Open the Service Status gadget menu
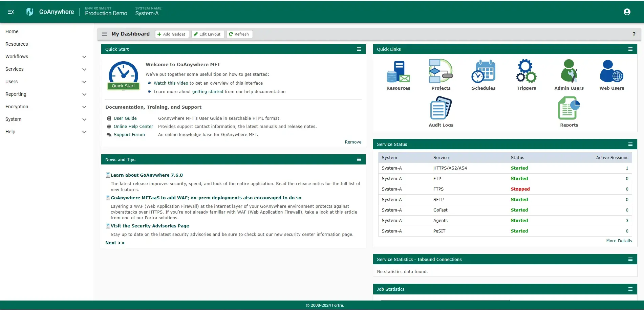Viewport: 644px width, 310px height. point(630,144)
